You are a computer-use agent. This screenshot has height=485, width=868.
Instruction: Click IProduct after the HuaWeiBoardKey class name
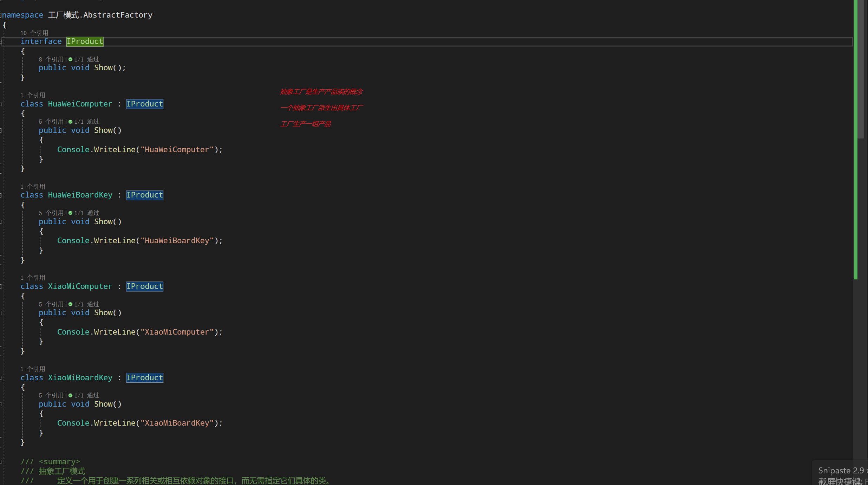click(x=145, y=195)
